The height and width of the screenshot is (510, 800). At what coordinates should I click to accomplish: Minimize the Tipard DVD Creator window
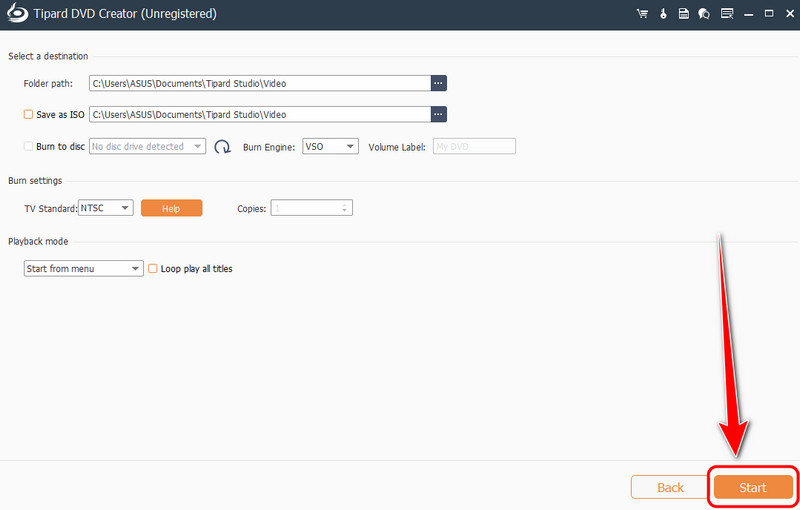(x=748, y=14)
